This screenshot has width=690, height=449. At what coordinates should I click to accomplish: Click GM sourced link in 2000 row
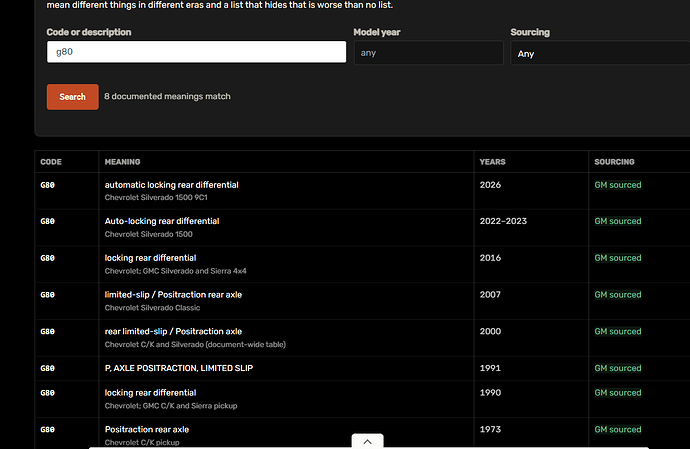(x=618, y=331)
